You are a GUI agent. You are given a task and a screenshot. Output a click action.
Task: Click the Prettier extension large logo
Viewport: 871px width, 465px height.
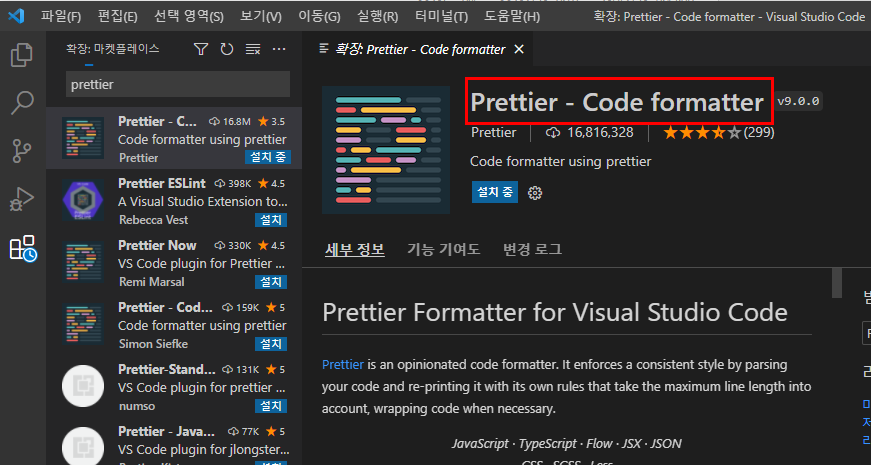pyautogui.click(x=386, y=150)
